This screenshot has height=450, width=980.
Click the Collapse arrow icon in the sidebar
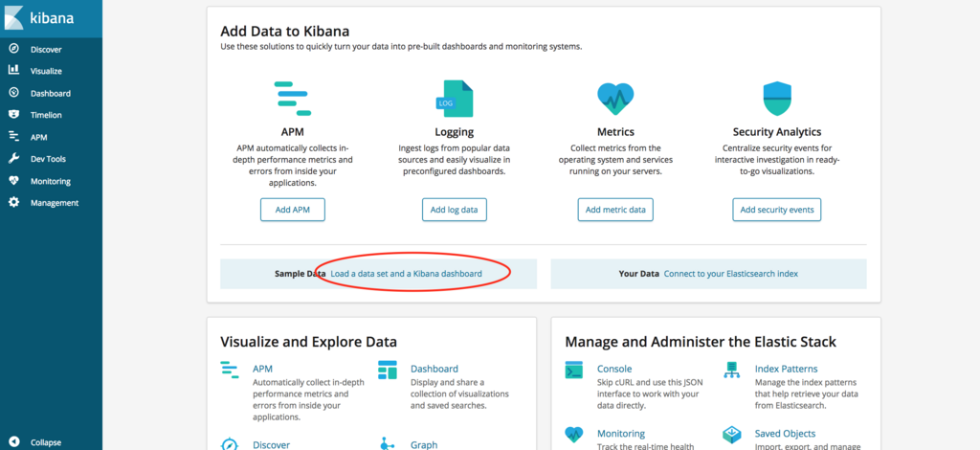[13, 442]
